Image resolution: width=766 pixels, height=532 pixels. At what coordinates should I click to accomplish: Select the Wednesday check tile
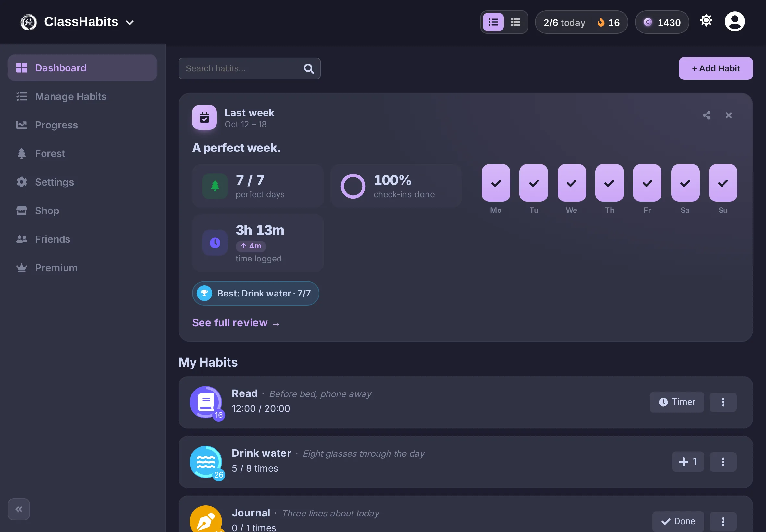571,183
